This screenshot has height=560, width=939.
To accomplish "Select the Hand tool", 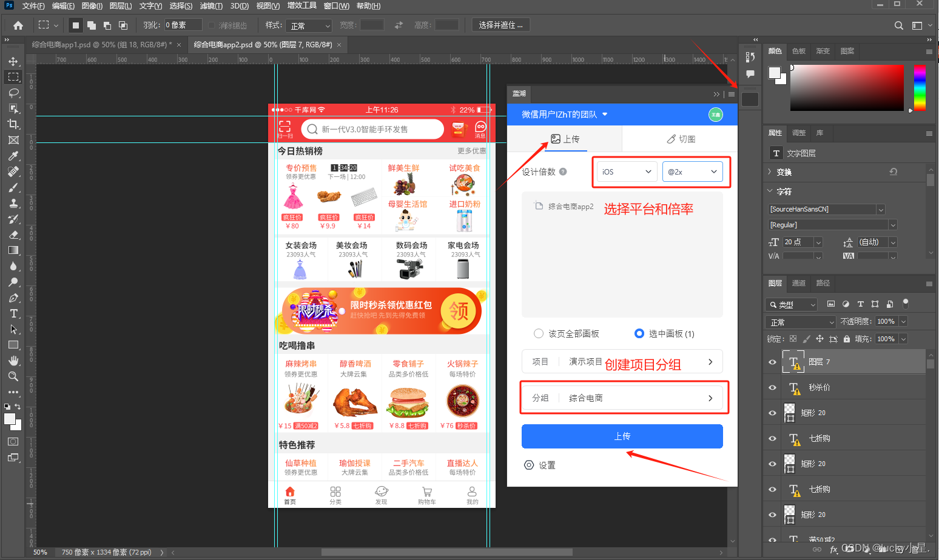I will click(13, 361).
